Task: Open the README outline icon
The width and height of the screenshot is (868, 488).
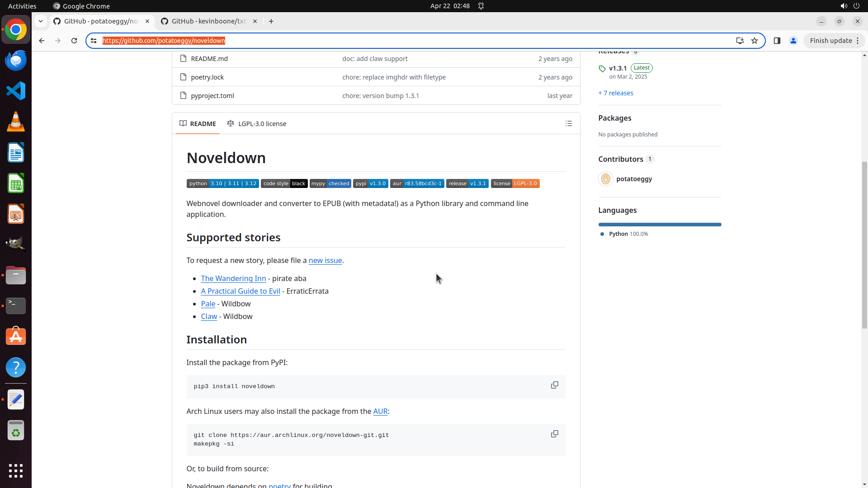Action: (568, 124)
